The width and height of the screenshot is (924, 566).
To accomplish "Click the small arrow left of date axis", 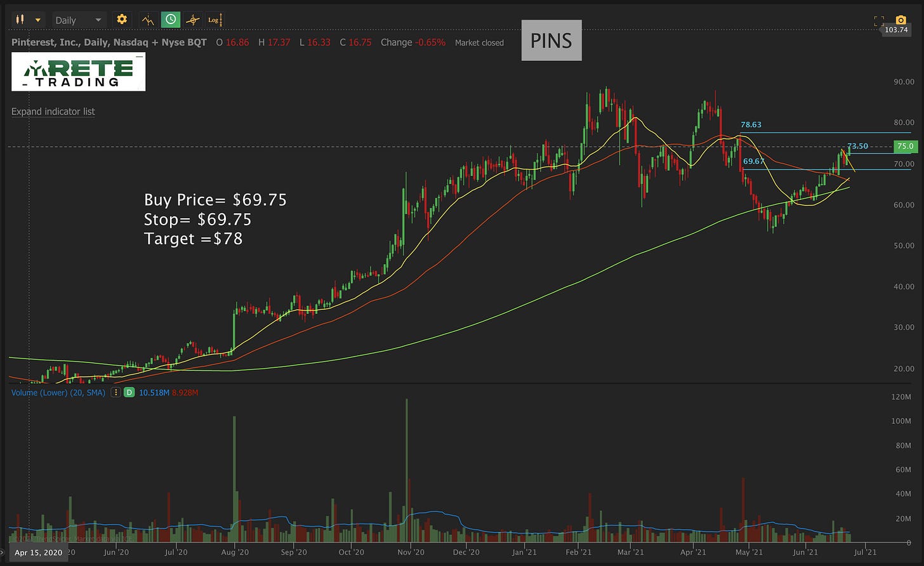I will [3, 553].
